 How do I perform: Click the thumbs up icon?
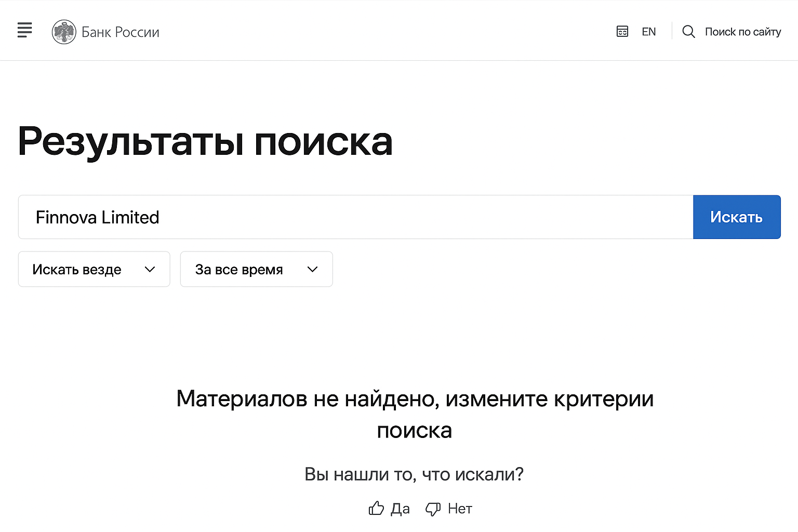(x=376, y=508)
